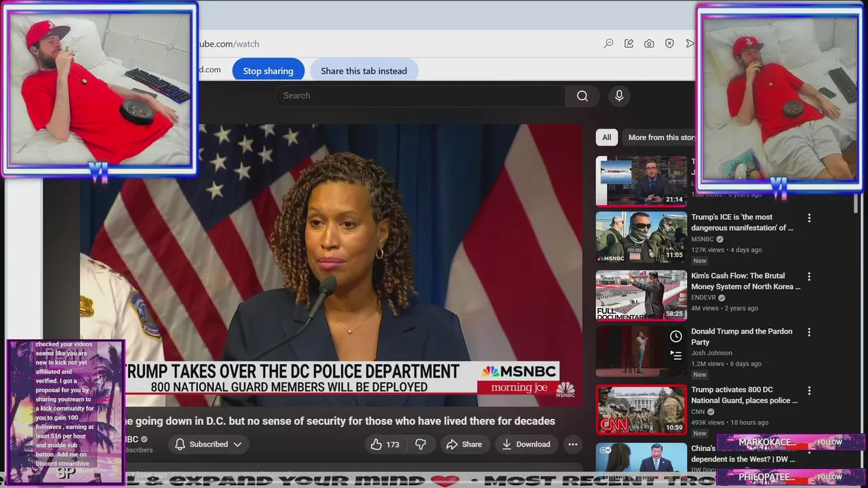Expand the Subscribed notification dropdown
Viewport: 868px width, 488px height.
(237, 445)
